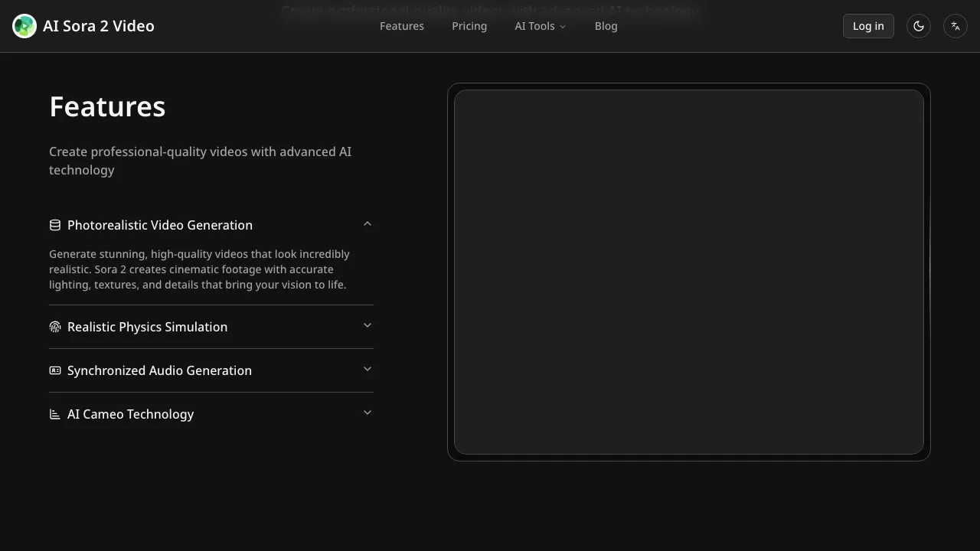Click the card icon beside Synchronized Audio Generation
This screenshot has height=551, width=980.
(x=55, y=370)
